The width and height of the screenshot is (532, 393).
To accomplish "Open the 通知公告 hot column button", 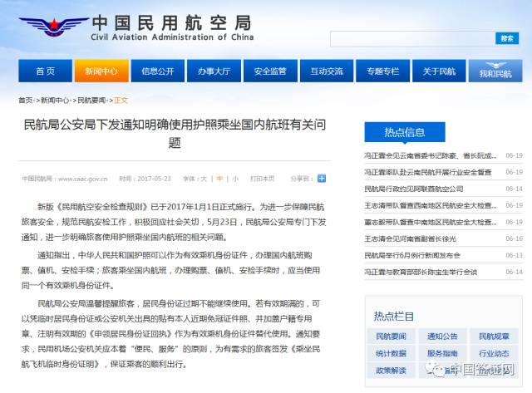I will click(x=442, y=337).
